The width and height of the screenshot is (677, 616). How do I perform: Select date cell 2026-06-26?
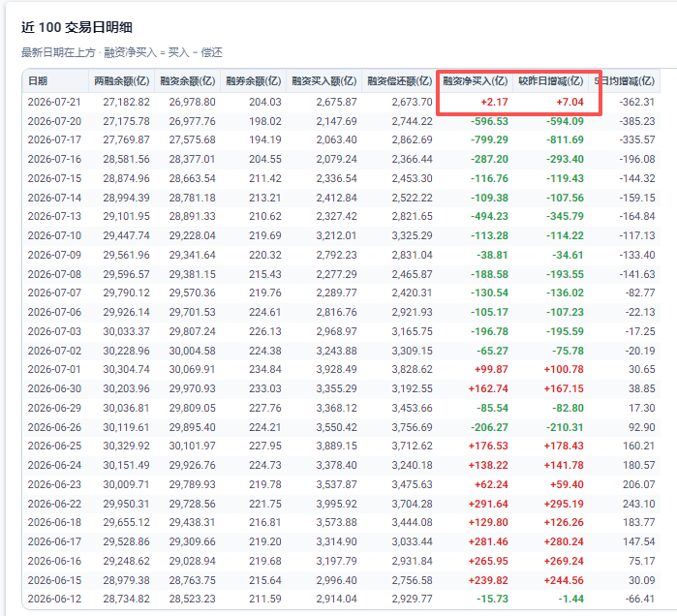click(x=54, y=428)
